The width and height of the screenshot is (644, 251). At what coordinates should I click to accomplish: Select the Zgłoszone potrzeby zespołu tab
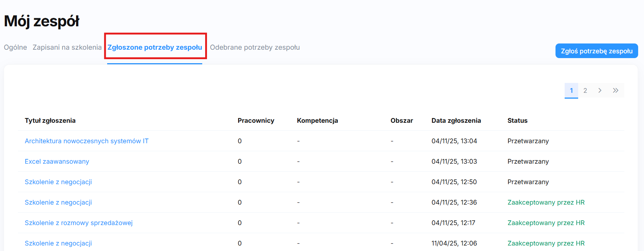[155, 47]
